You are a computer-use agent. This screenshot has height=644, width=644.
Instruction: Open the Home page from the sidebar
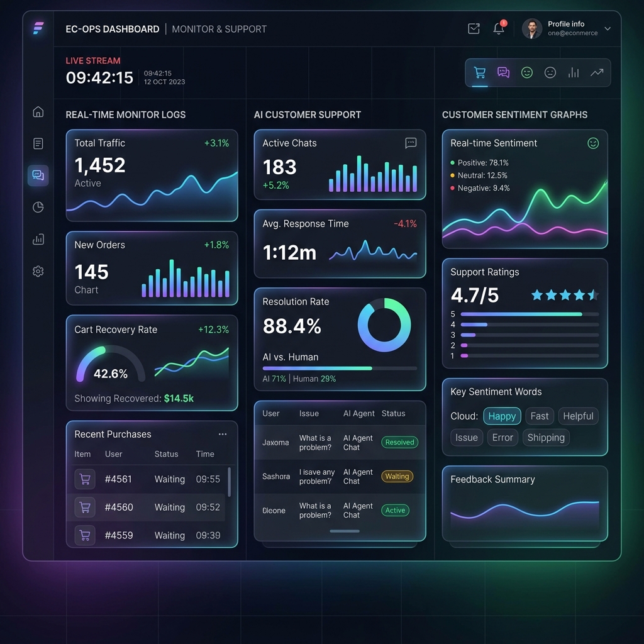pos(38,112)
